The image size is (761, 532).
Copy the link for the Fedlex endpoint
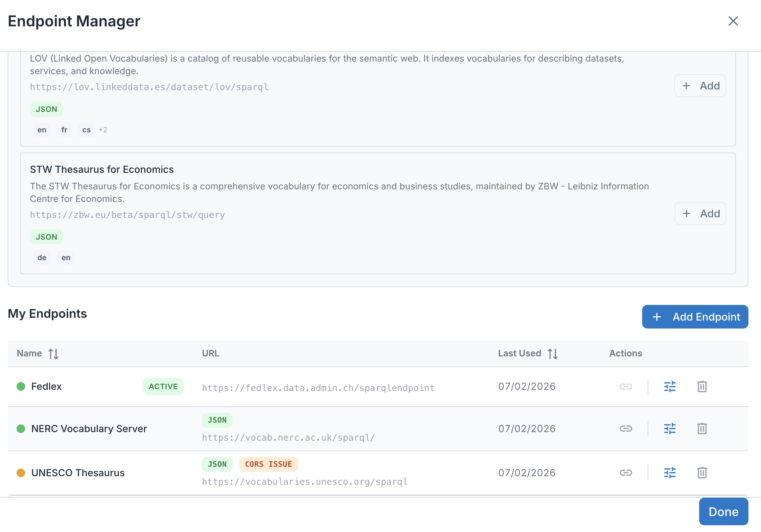pos(626,386)
